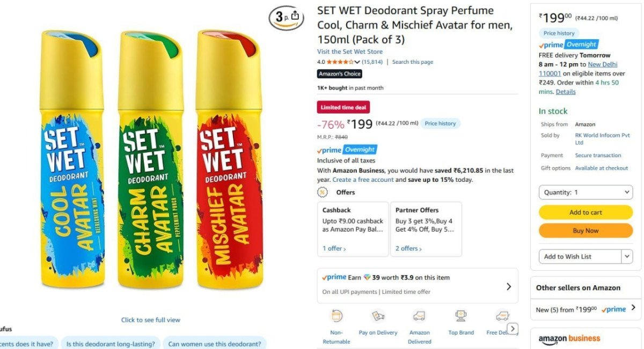
Task: Expand the star rating breakdown chevron
Action: (x=357, y=62)
